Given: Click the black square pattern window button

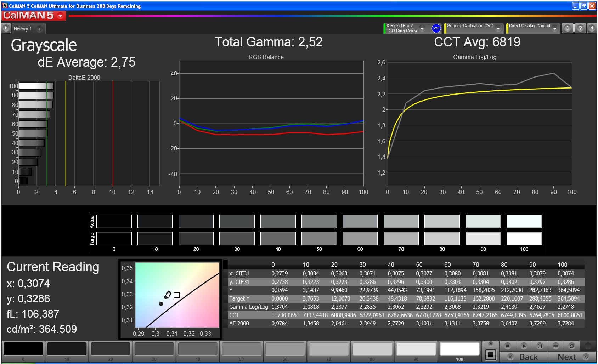Looking at the screenshot, I should 491,354.
